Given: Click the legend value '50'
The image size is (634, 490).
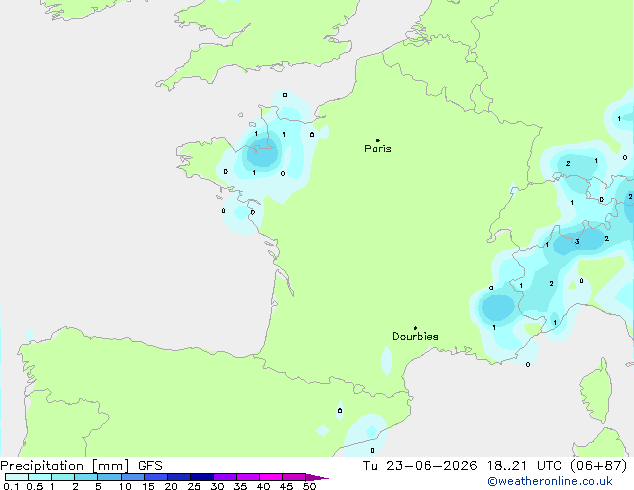Looking at the screenshot, I should tap(309, 486).
